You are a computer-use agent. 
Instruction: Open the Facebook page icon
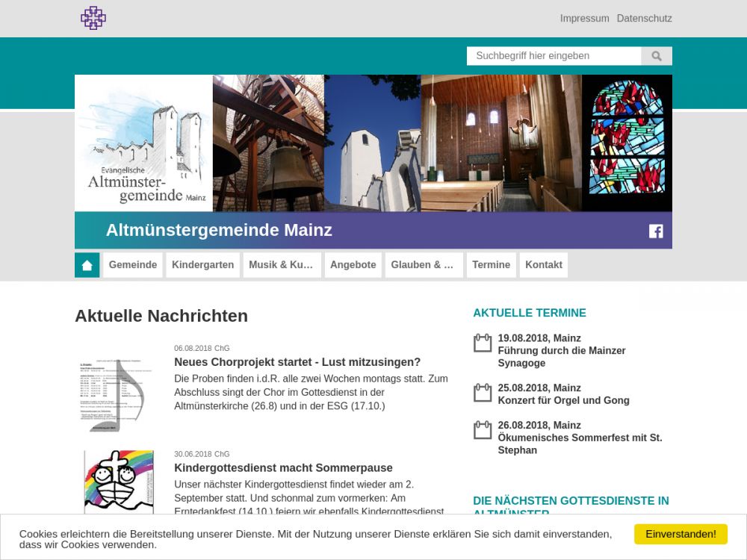(656, 231)
